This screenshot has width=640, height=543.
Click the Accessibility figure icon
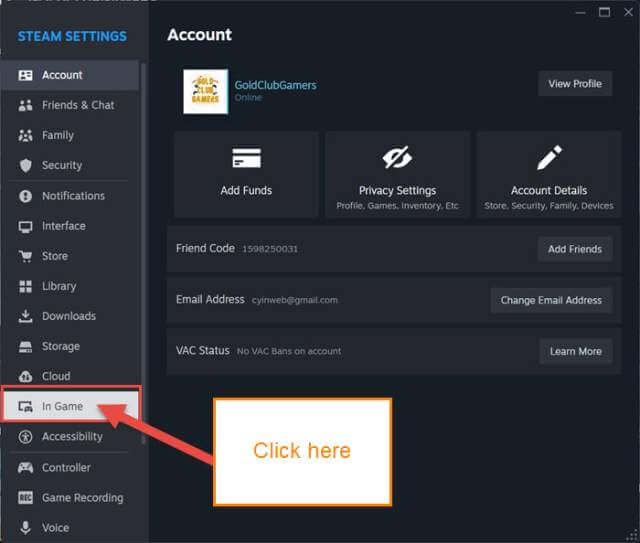click(x=25, y=437)
